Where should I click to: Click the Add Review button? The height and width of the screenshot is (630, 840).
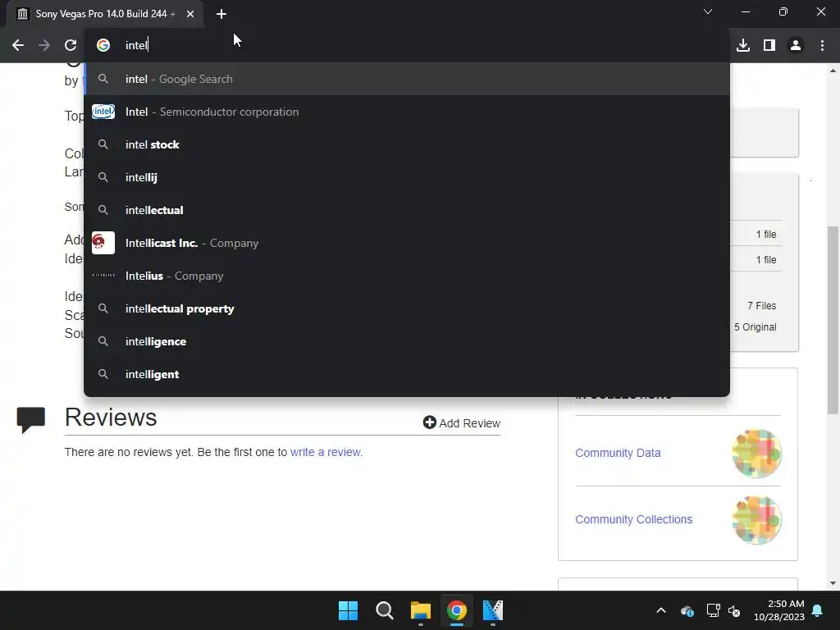(462, 422)
